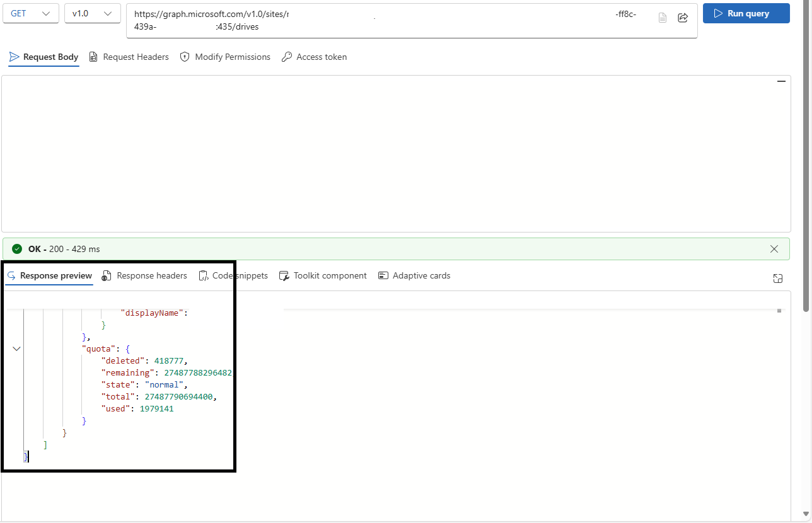Run the Graph API query
The image size is (812, 523).
click(x=746, y=13)
